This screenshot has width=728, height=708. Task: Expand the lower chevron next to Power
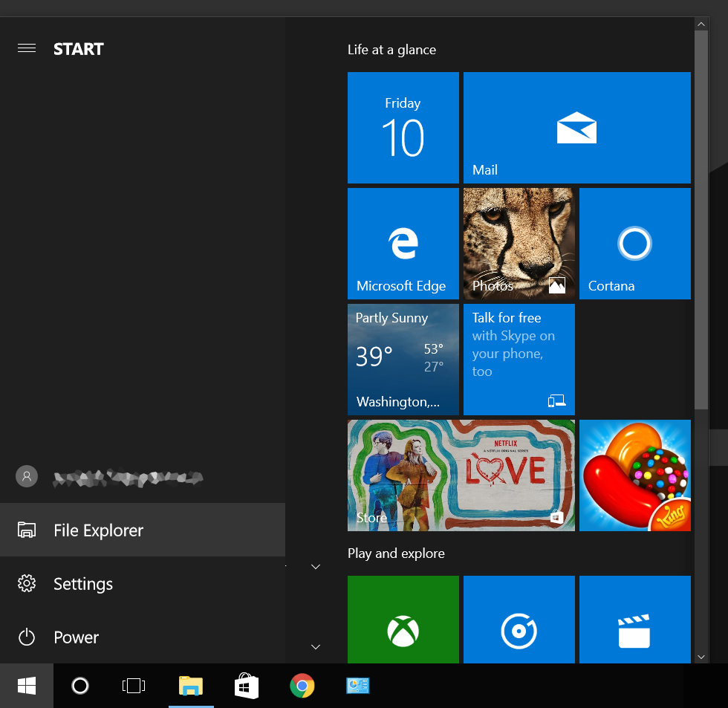tap(316, 647)
